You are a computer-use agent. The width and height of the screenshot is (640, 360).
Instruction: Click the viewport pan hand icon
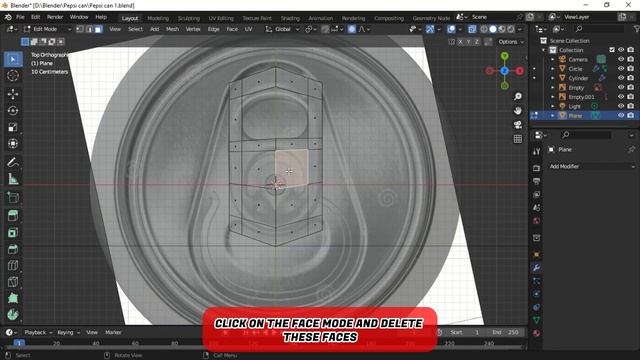(518, 111)
